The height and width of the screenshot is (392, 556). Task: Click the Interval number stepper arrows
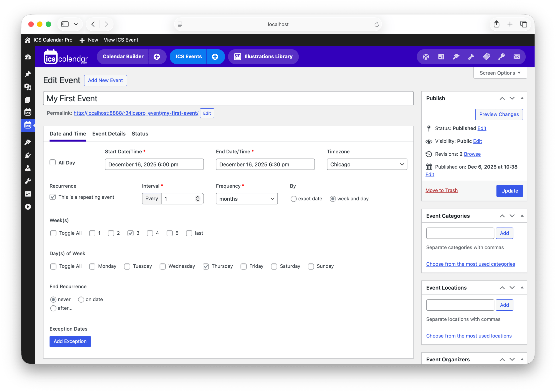point(198,199)
